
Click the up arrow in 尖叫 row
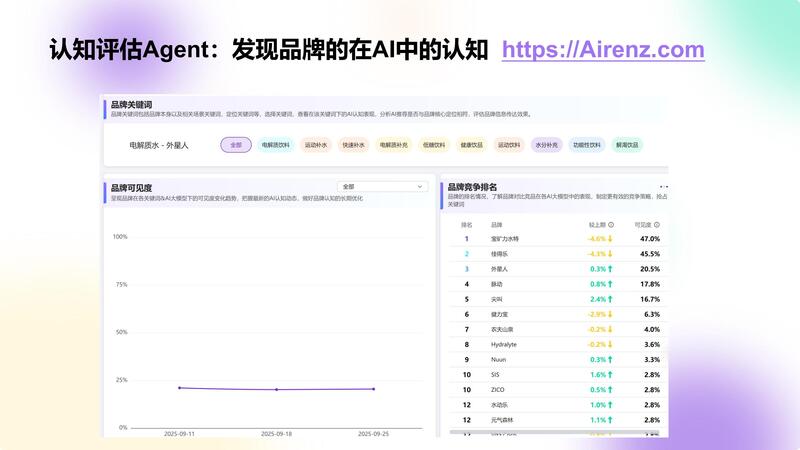coord(612,299)
